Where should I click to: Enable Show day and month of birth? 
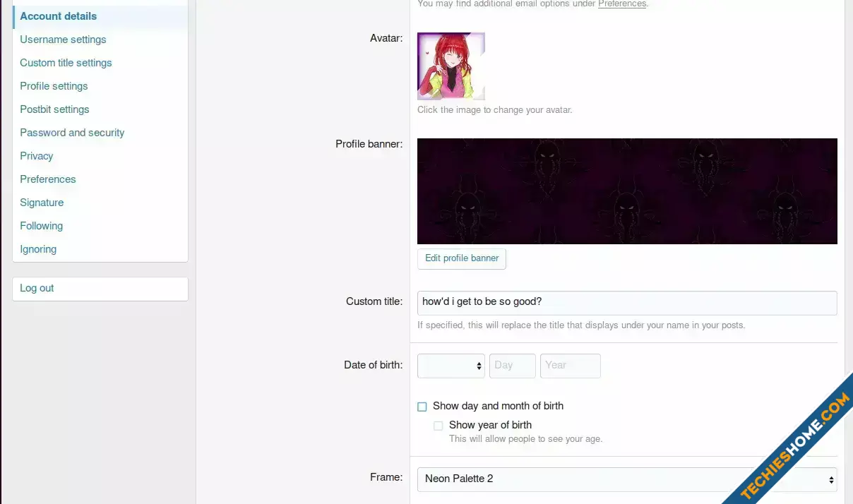[x=422, y=407]
